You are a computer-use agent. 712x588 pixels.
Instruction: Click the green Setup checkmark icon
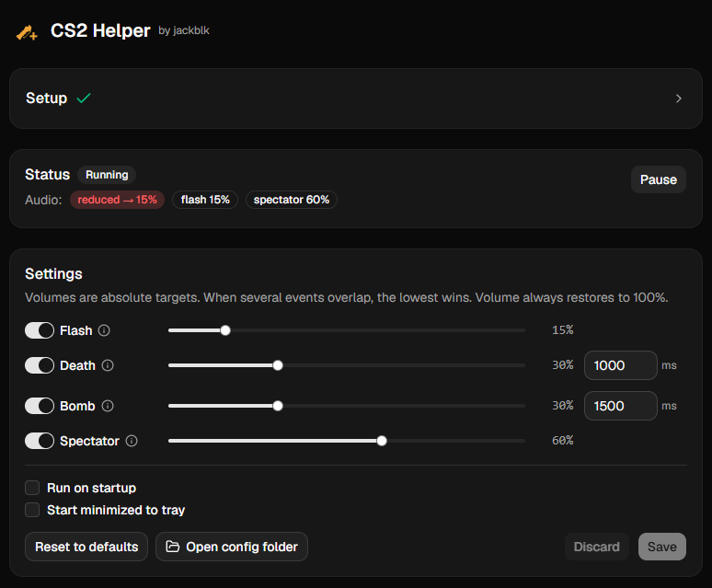pos(84,98)
